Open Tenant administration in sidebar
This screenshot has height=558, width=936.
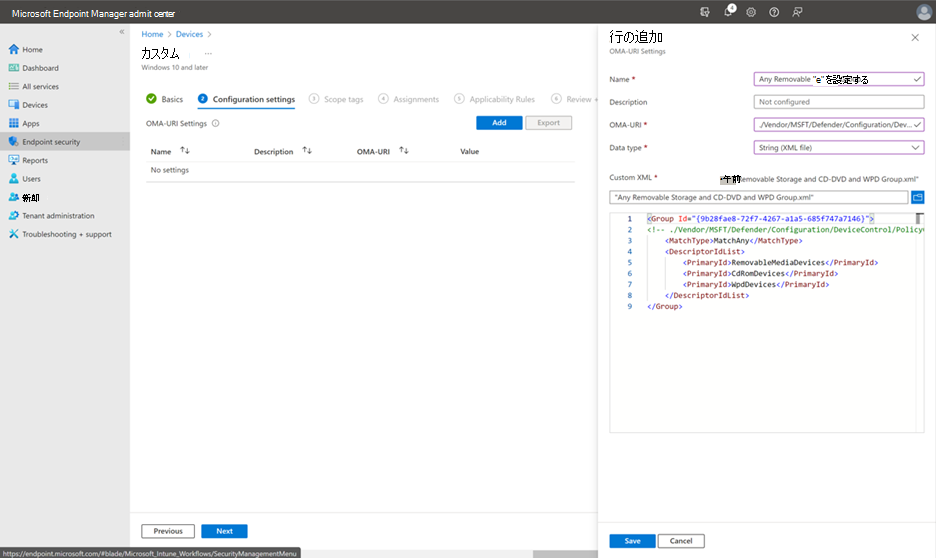[58, 216]
